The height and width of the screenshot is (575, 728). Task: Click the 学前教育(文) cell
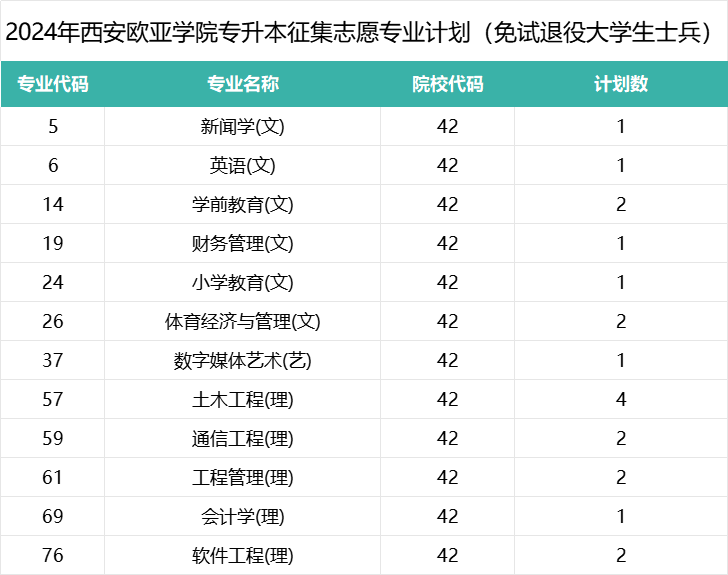point(243,204)
